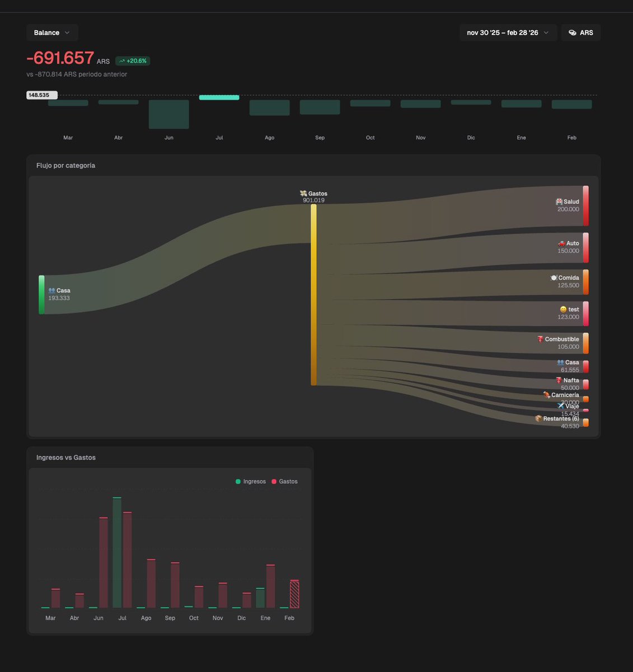Click the fuel pump icon beside Combustible
This screenshot has width=633, height=672.
(540, 339)
